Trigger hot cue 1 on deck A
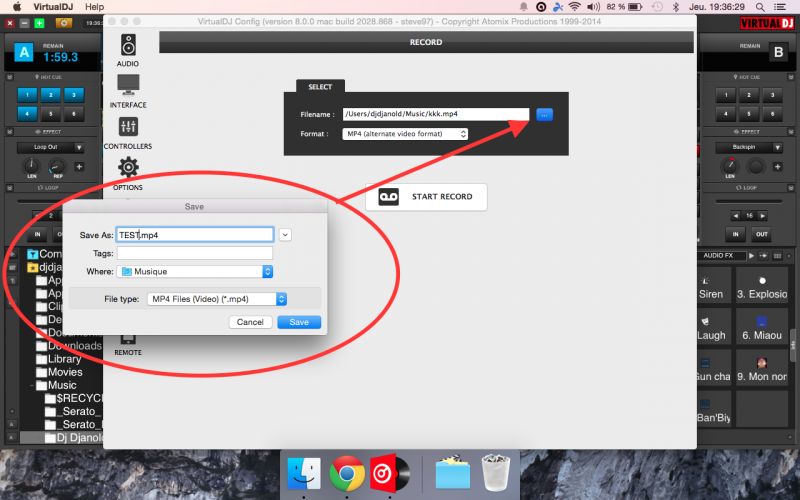The height and width of the screenshot is (500, 800). [x=28, y=95]
